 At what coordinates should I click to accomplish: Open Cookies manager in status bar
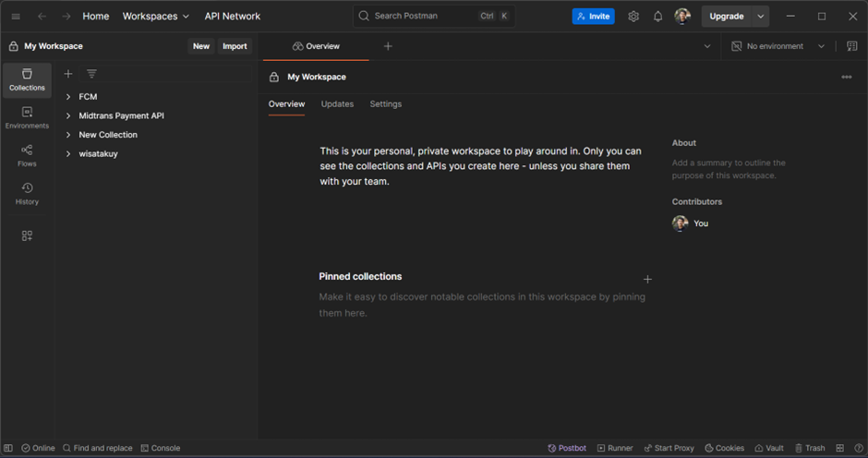tap(724, 448)
